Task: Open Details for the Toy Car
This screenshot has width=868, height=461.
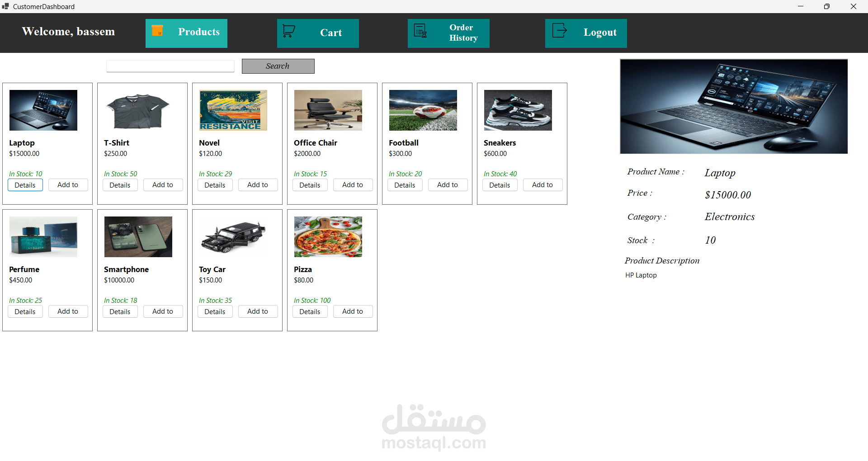Action: click(x=215, y=311)
